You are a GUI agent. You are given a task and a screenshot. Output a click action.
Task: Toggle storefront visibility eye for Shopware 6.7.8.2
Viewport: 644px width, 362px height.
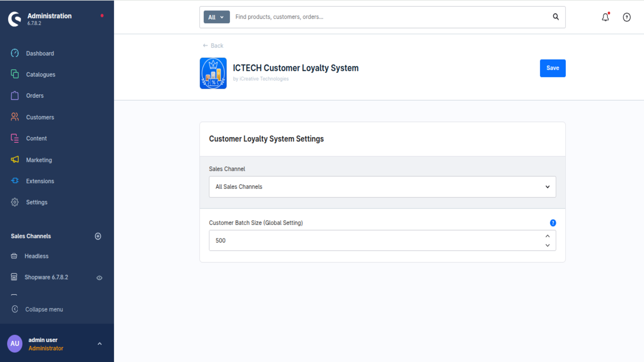pyautogui.click(x=99, y=278)
